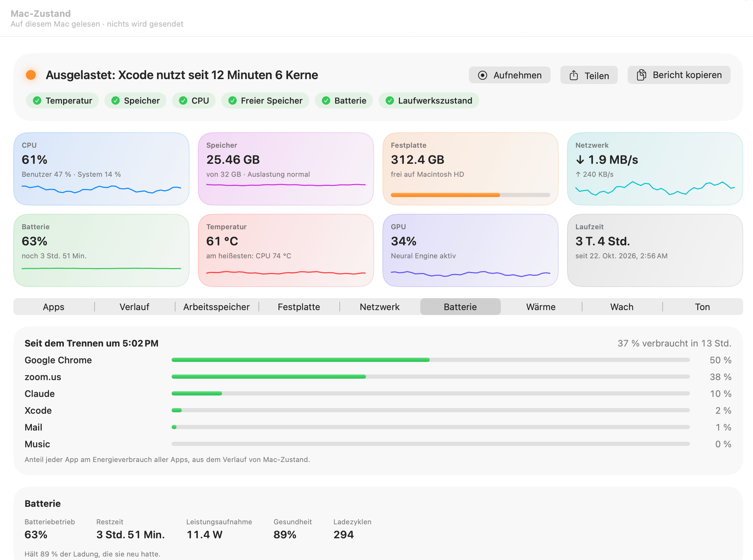Click the Leistungsaufnahme value 11.4 W
753x560 pixels.
(x=205, y=535)
